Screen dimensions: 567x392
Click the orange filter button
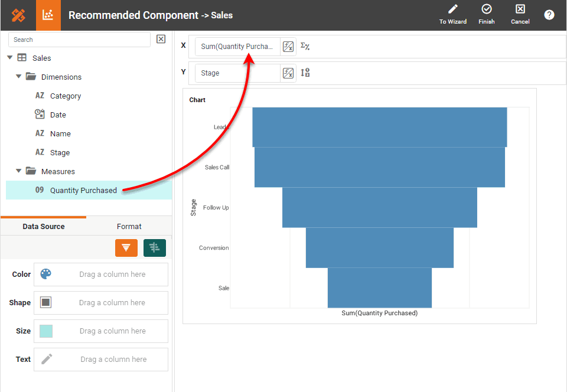point(126,248)
